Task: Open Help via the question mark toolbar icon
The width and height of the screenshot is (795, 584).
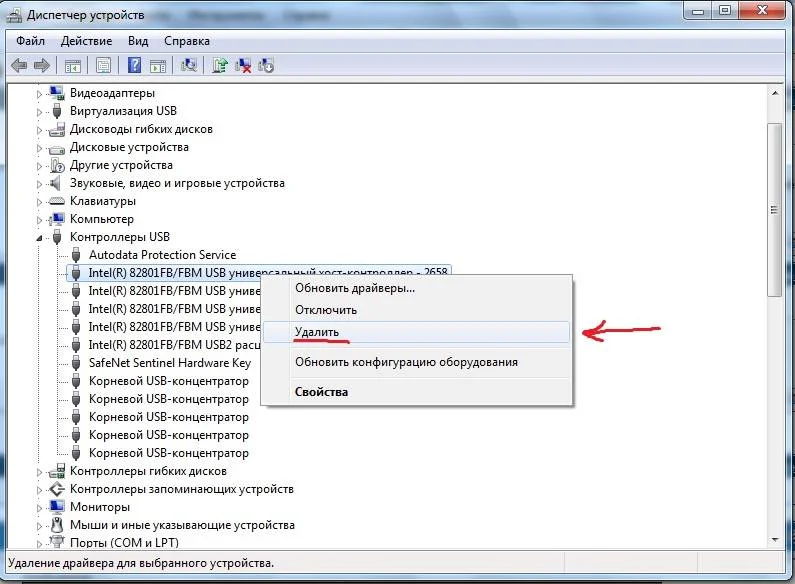Action: coord(134,65)
